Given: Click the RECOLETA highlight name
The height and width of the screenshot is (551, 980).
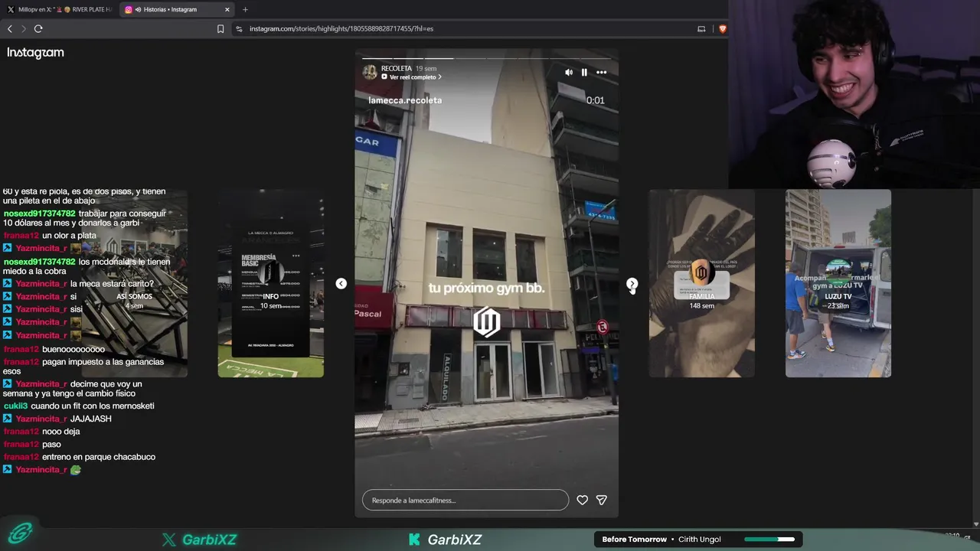Looking at the screenshot, I should pyautogui.click(x=397, y=68).
